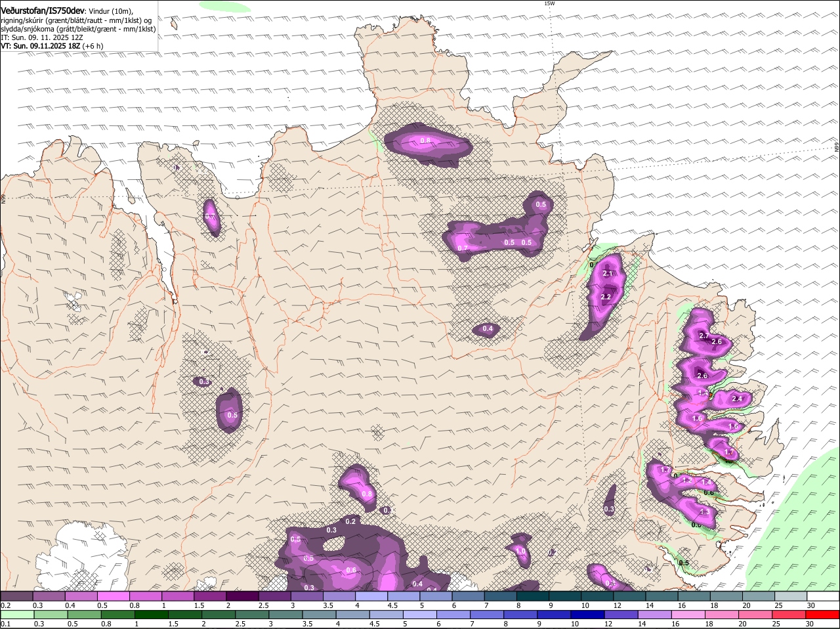Screen dimensions: 840x629
Task: Click the darkest purple 0.2–0.3 snow legend swatch
Action: (x=16, y=596)
